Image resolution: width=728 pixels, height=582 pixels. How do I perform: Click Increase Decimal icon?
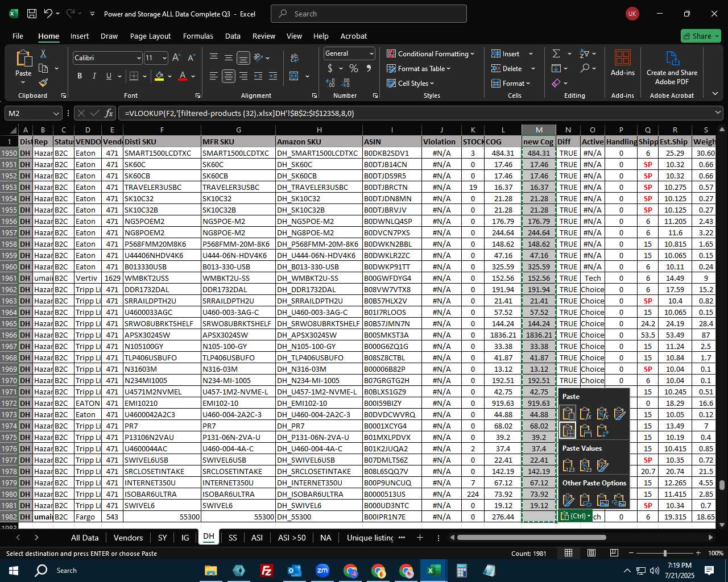tap(330, 83)
